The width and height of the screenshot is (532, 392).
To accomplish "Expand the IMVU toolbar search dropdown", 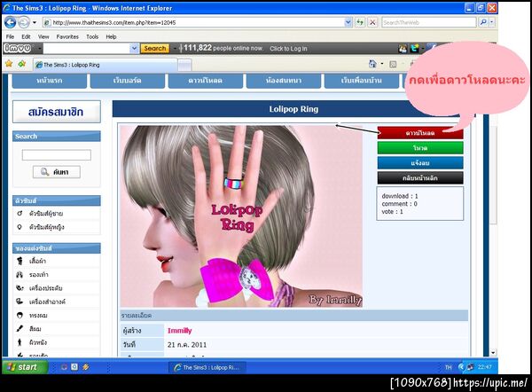I will (134, 49).
